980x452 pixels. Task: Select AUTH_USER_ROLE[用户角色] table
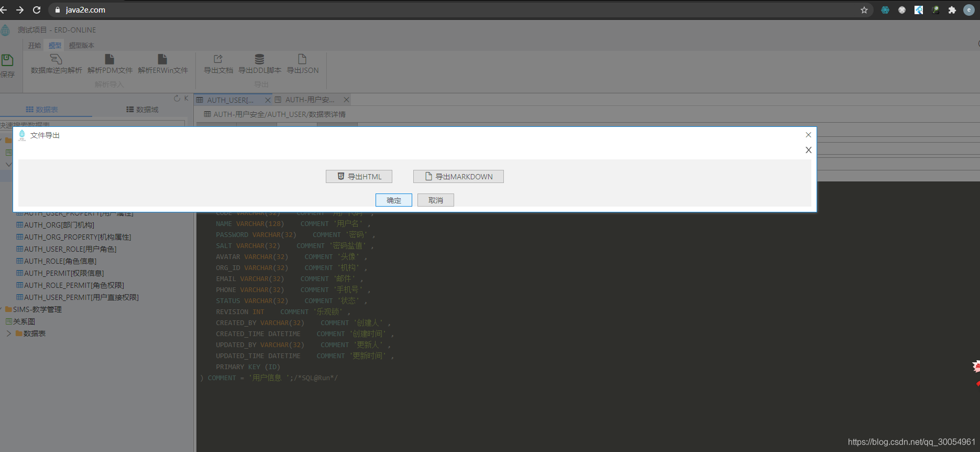point(70,249)
